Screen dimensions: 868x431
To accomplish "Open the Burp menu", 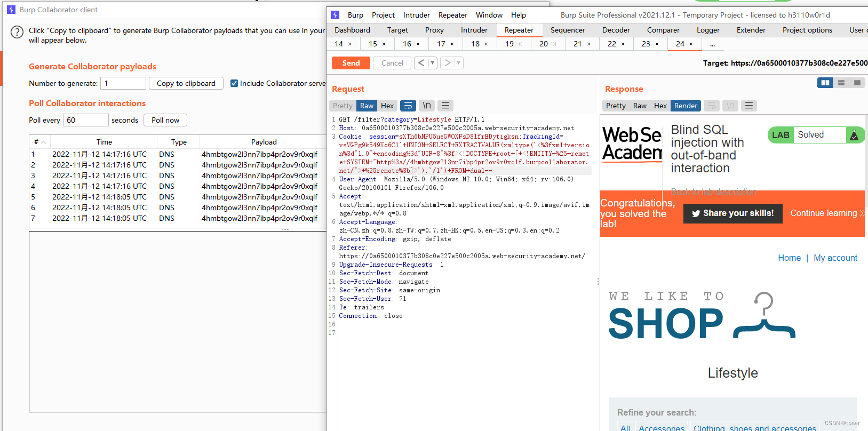I will click(x=355, y=15).
